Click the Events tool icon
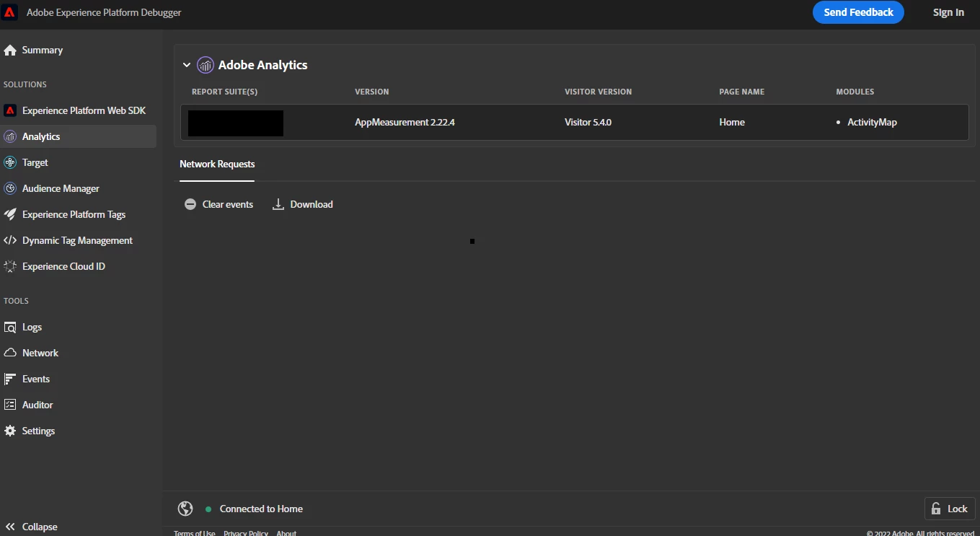This screenshot has height=536, width=980. (x=10, y=379)
